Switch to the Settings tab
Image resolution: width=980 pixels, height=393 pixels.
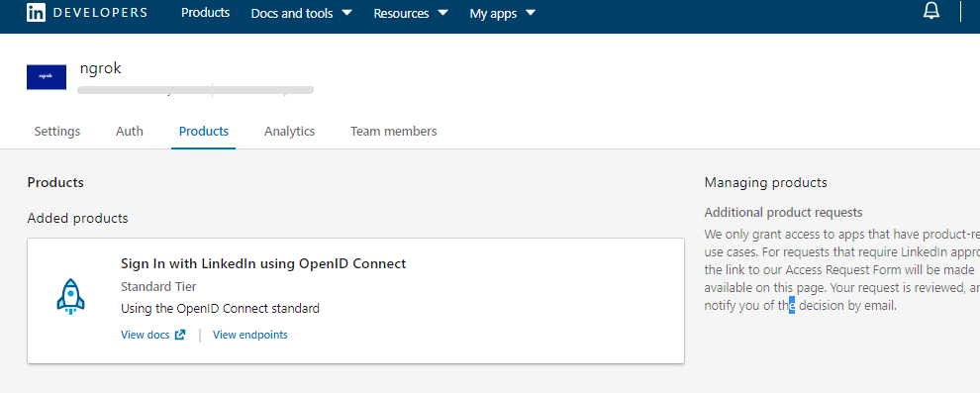pos(56,132)
